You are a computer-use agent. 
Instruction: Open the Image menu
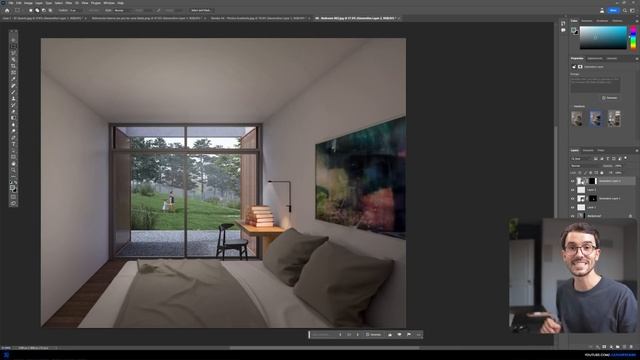28,3
